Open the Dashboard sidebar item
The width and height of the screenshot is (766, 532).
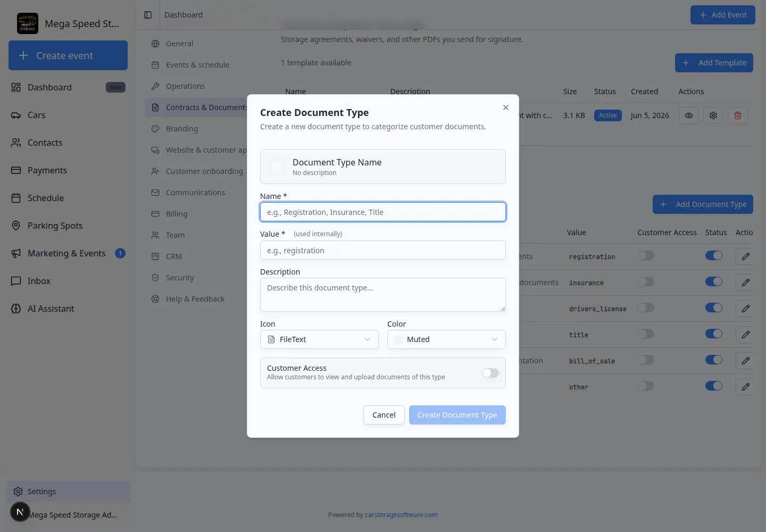(68, 87)
